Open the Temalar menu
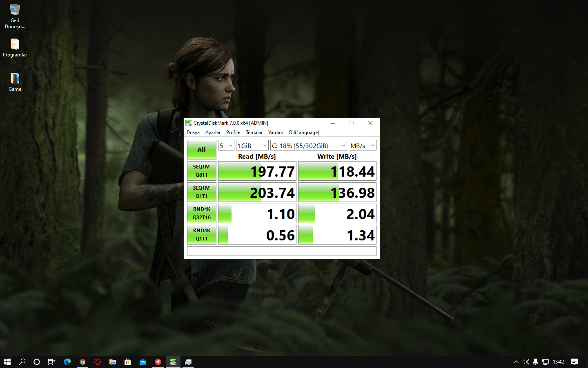This screenshot has width=588, height=368. [254, 132]
